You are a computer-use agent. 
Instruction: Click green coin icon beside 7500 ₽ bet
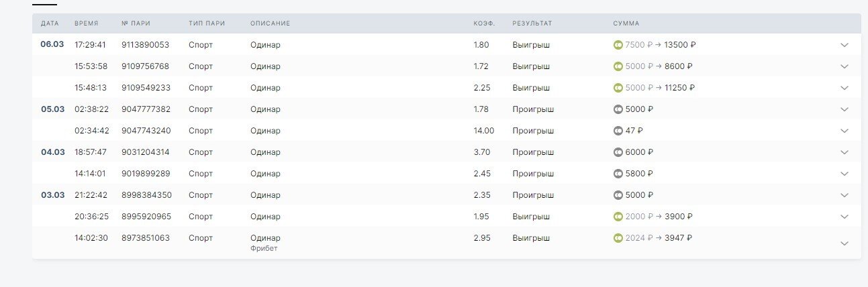pyautogui.click(x=618, y=45)
